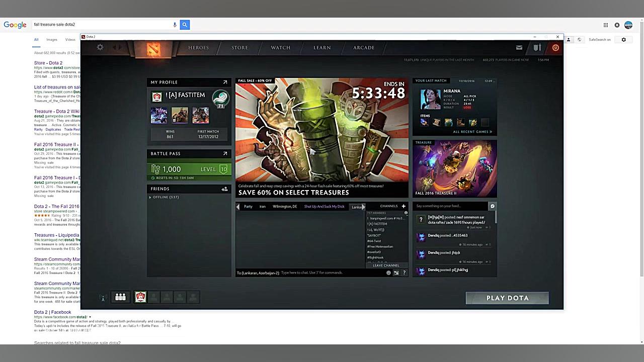Screen dimensions: 644x362
Task: Open Dota 2 settings gear
Action: click(x=100, y=47)
